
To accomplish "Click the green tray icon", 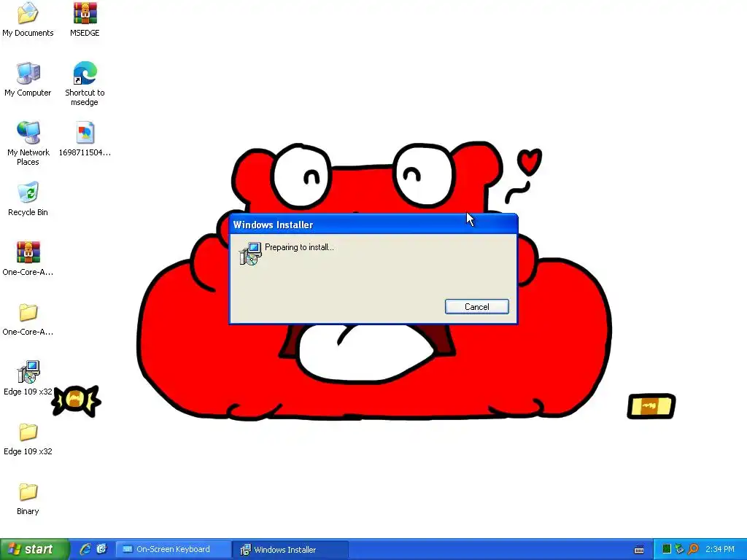I will [x=667, y=549].
